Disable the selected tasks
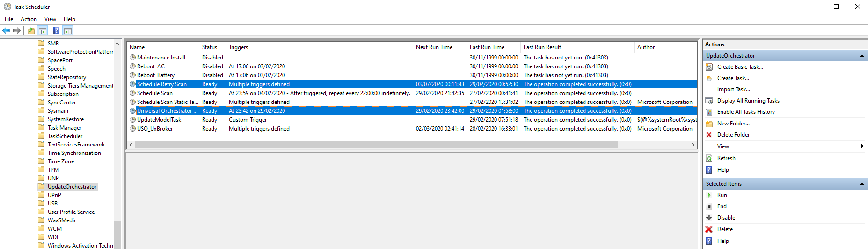868x249 pixels. (x=726, y=218)
